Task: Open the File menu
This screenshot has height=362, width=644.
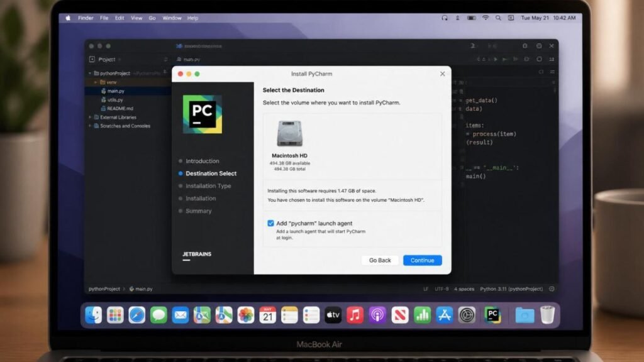Action: (x=104, y=18)
